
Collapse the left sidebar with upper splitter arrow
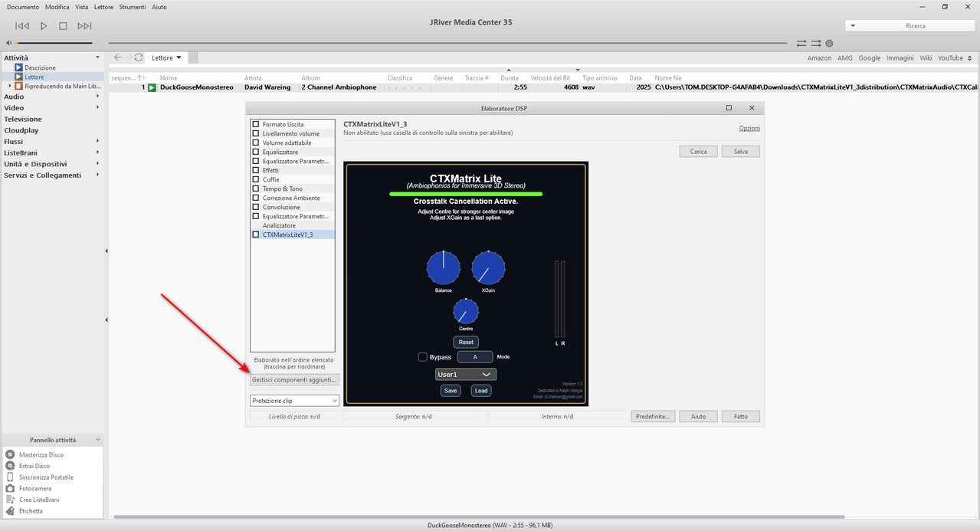coord(107,251)
